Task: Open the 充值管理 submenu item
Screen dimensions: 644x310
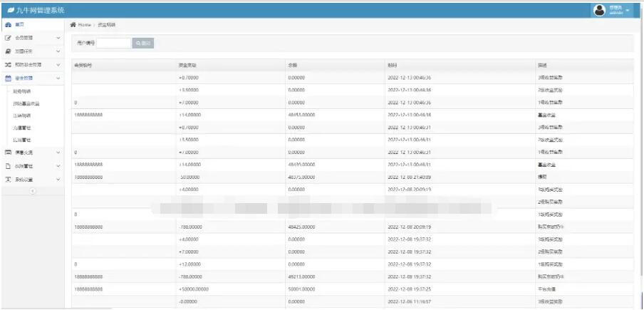Action: click(21, 128)
